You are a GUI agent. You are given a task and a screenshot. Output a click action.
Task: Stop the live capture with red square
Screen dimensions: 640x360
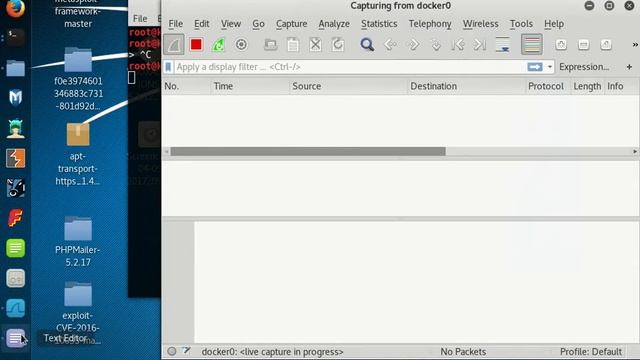pyautogui.click(x=196, y=44)
